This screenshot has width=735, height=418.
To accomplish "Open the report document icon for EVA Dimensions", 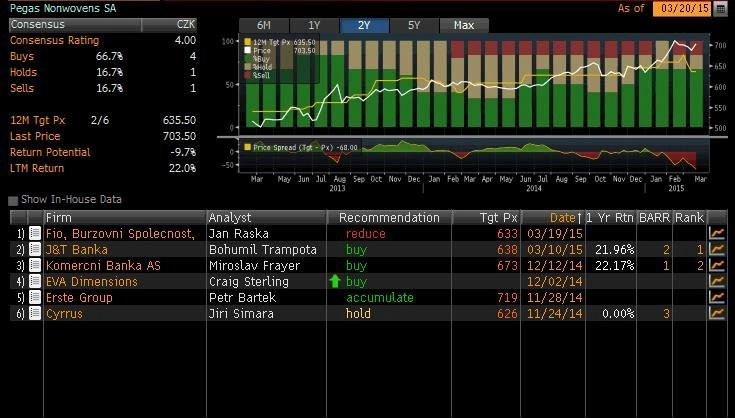I will click(35, 281).
